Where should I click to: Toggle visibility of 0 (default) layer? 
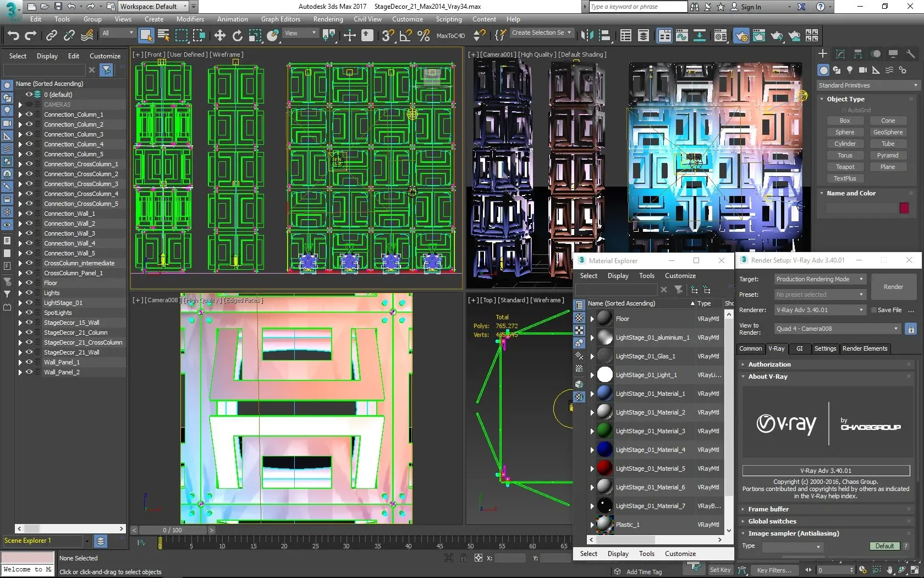(29, 95)
